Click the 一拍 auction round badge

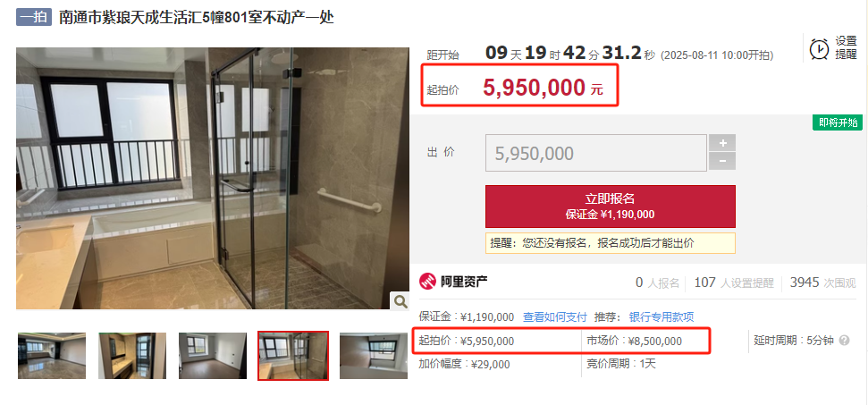(x=34, y=17)
